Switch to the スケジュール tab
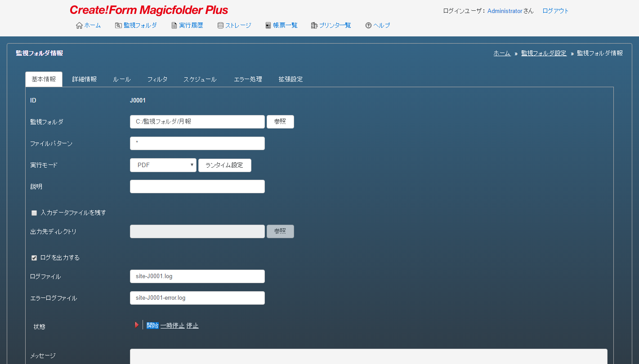Screen dimensions: 639x364 [x=200, y=79]
